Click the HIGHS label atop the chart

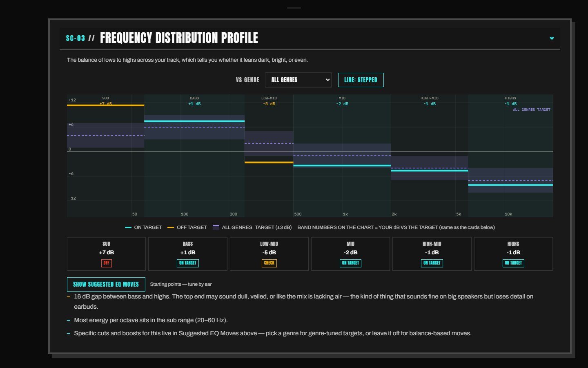510,98
